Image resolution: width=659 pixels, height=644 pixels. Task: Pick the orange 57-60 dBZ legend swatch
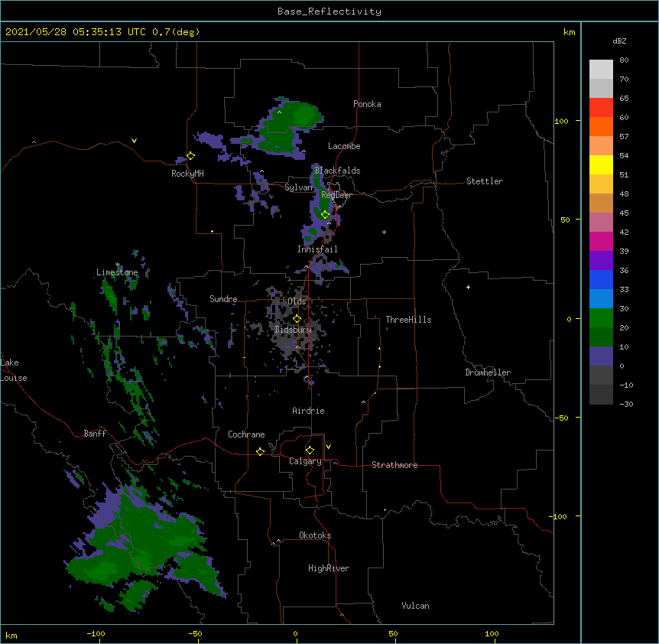click(601, 126)
